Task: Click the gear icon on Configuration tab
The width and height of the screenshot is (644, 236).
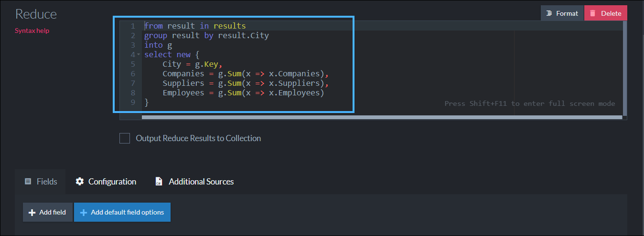Action: click(x=80, y=182)
